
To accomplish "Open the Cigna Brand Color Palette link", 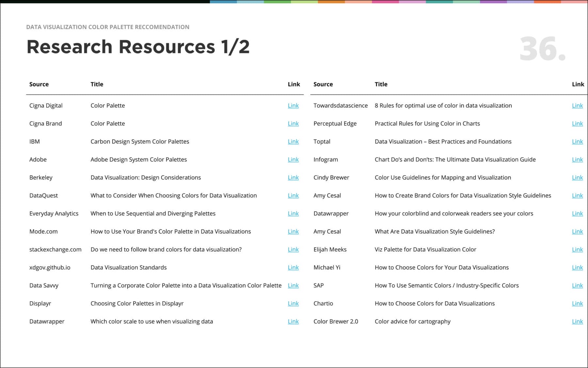I will coord(293,124).
